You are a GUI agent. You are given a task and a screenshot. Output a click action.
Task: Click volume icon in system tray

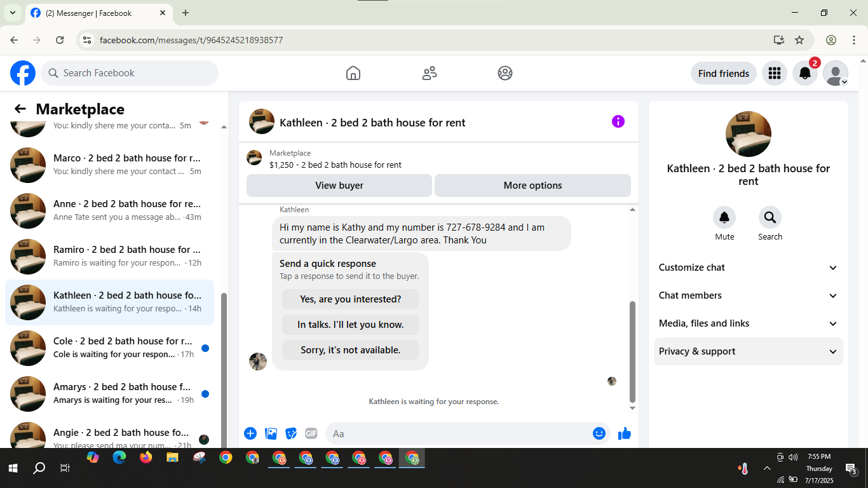793,457
